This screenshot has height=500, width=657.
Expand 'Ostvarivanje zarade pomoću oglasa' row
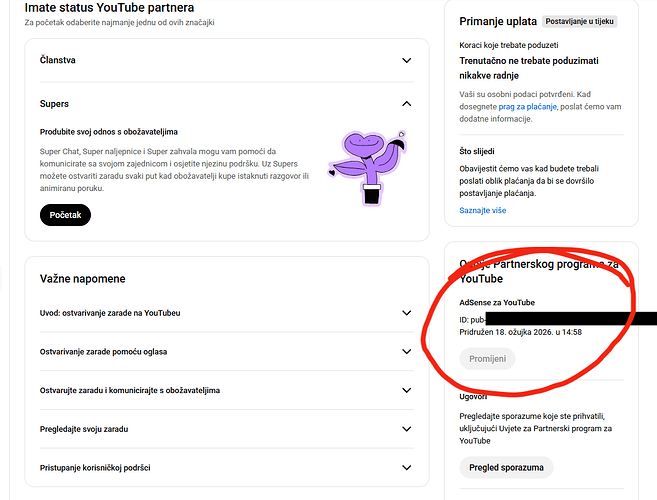(x=406, y=351)
